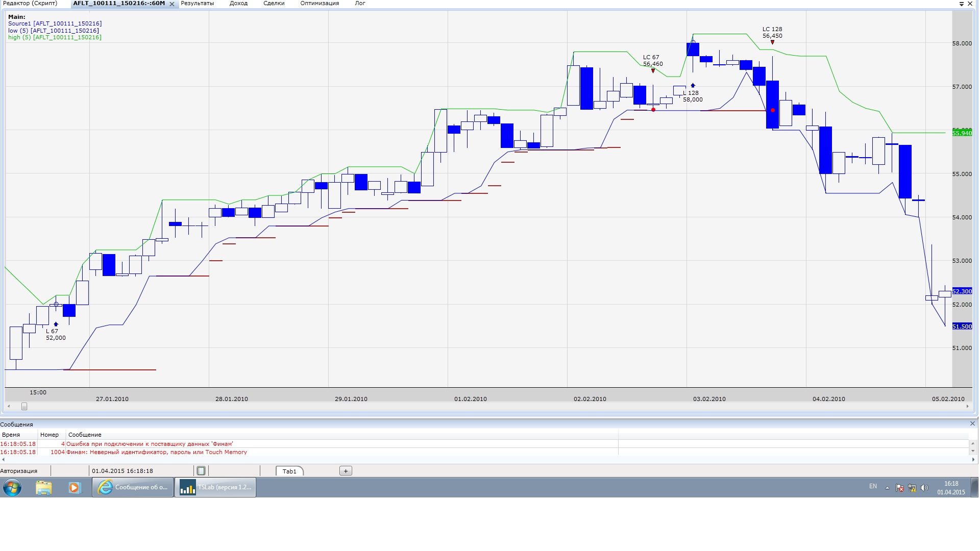Open the Лог tab
The width and height of the screenshot is (980, 551).
(360, 4)
